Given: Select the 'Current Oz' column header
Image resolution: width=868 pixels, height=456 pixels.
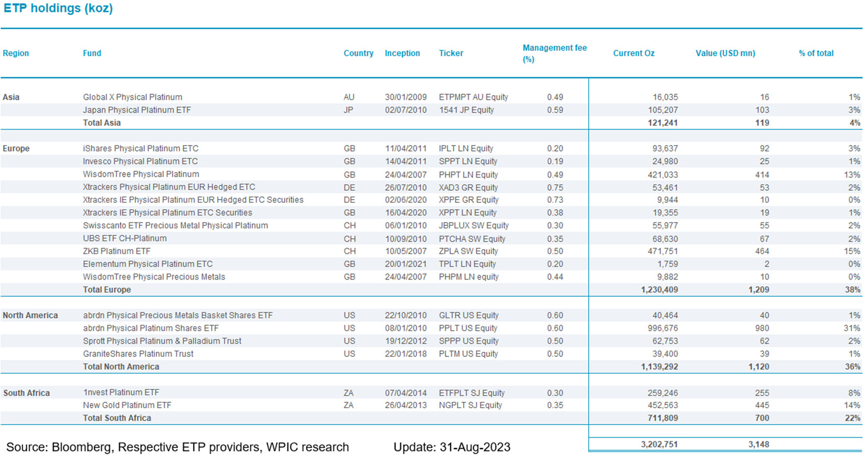Looking at the screenshot, I should (633, 53).
